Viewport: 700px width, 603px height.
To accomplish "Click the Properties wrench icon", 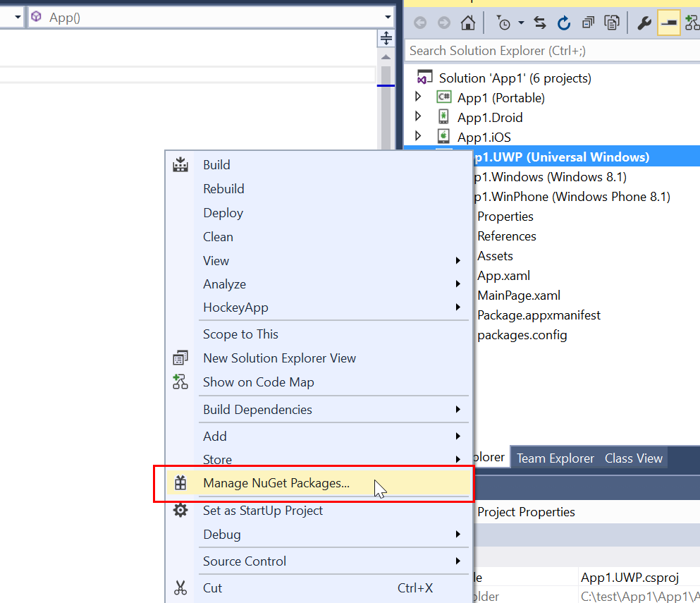I will [644, 23].
